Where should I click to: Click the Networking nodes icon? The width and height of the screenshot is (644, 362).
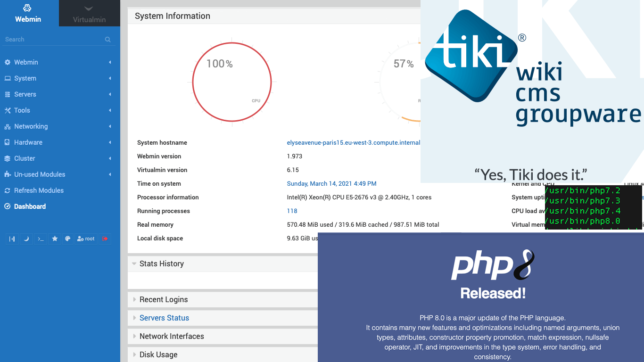7,126
